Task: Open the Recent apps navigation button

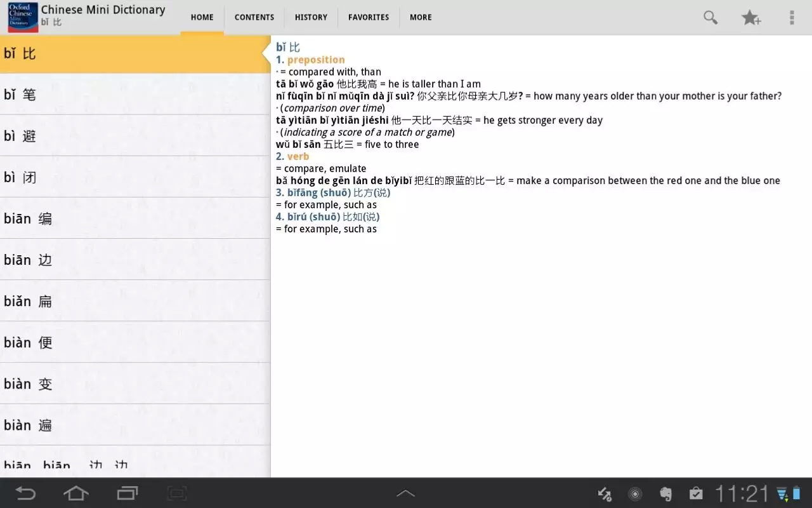Action: 128,493
